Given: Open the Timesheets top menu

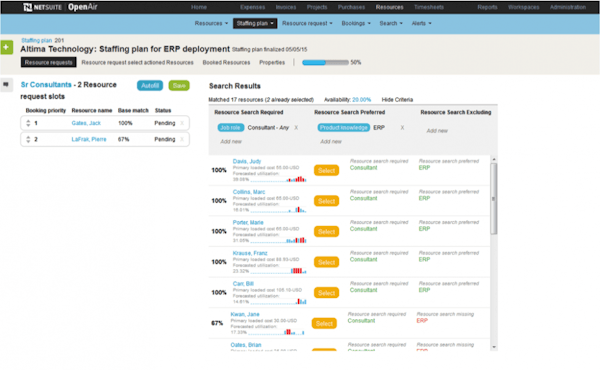Looking at the screenshot, I should (429, 7).
